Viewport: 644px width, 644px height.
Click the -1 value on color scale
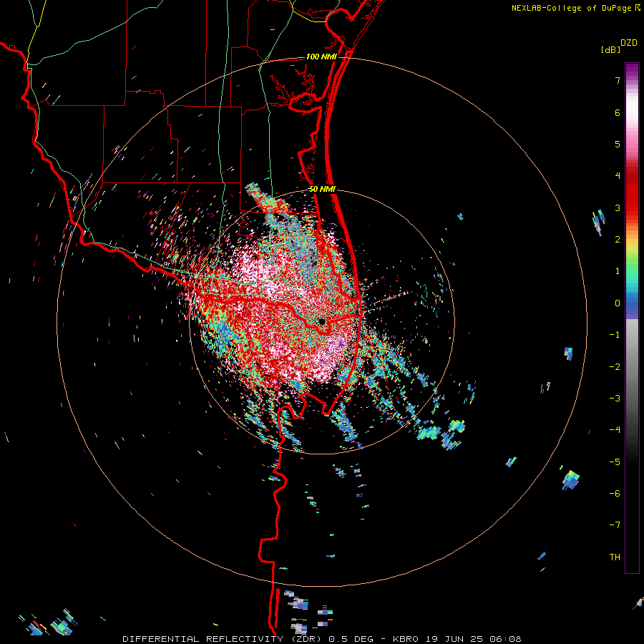pos(615,335)
